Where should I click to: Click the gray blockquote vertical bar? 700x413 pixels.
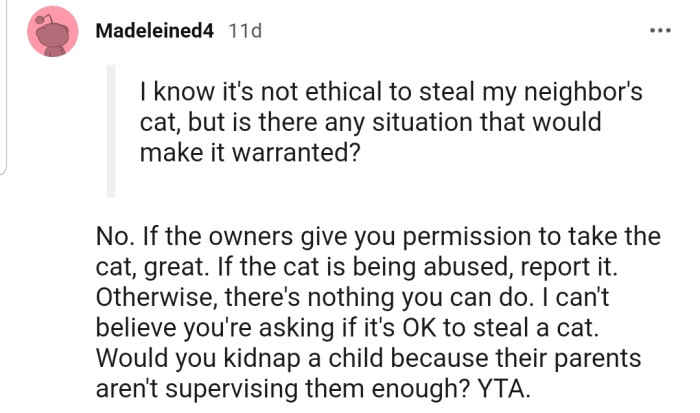coord(112,130)
